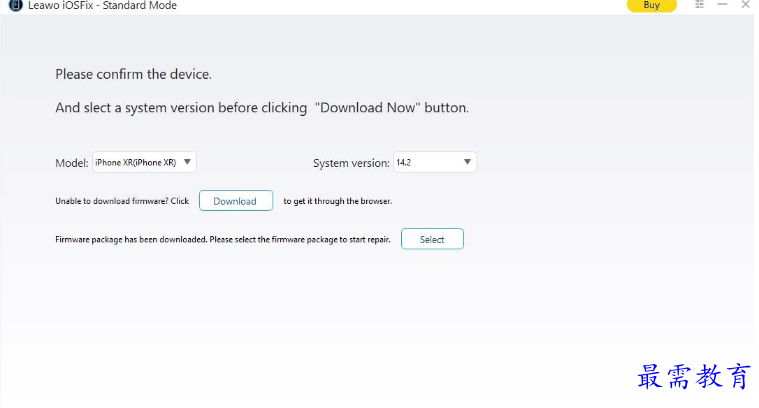759x408 pixels.
Task: Click the 'Model:' label
Action: 72,163
